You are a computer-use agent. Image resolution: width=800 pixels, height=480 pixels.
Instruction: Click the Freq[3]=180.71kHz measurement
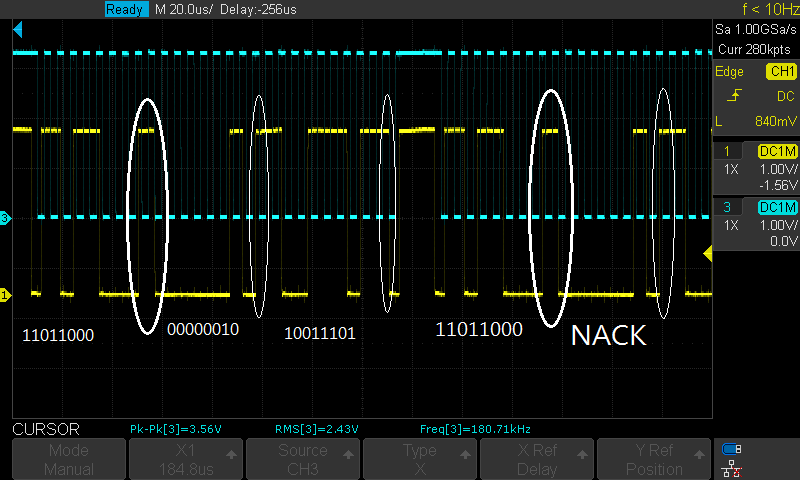475,429
